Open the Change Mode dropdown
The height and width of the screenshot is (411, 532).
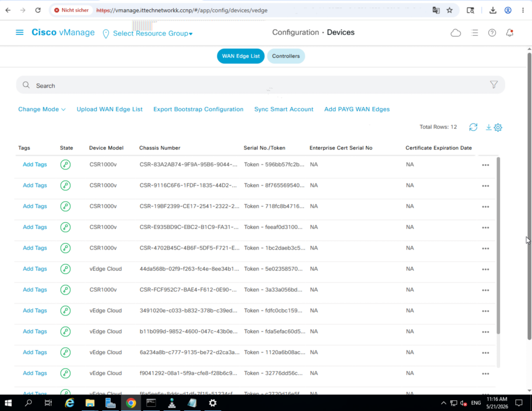tap(42, 109)
